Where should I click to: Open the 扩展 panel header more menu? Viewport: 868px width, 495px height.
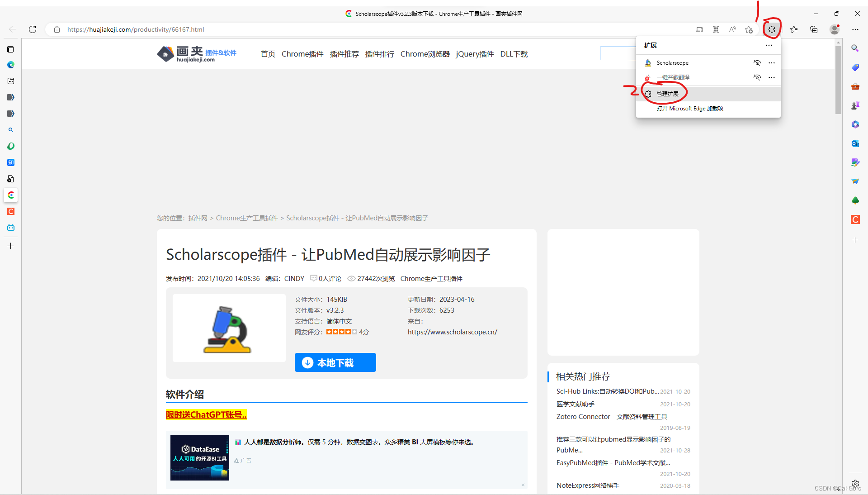pos(769,45)
